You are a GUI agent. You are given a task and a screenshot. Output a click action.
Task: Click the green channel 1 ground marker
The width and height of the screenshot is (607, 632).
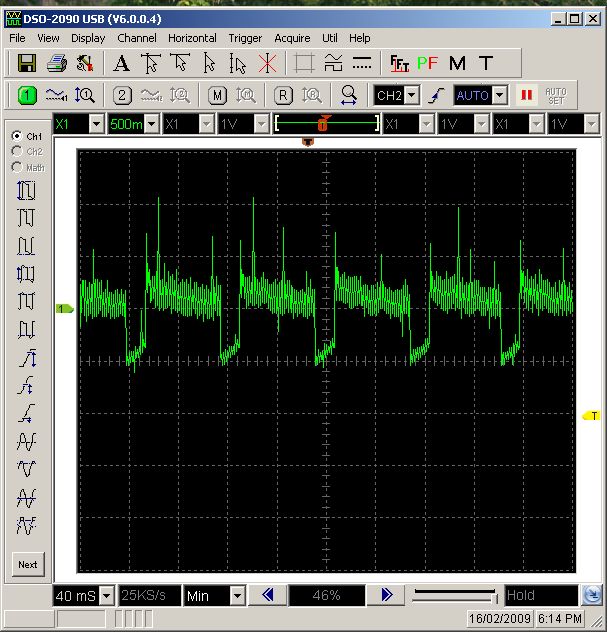click(x=64, y=308)
